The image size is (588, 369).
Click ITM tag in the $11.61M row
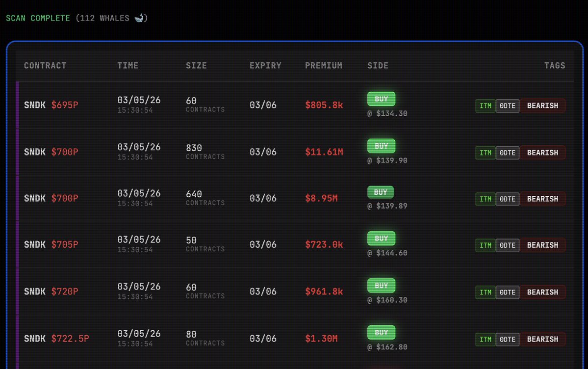tap(485, 153)
